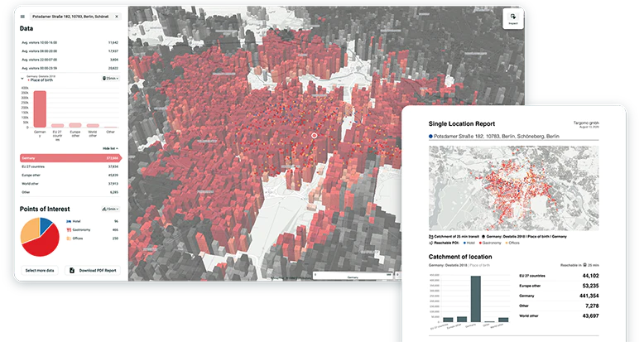Screen dimensions: 644x342
Task: Collapse the list with Hide list
Action: coord(110,148)
